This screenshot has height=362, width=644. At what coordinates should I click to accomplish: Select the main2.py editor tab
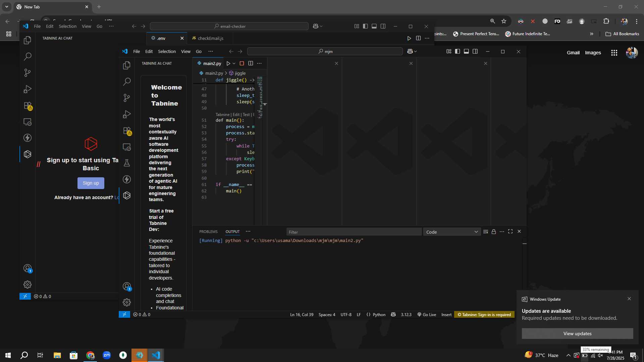[x=209, y=63]
